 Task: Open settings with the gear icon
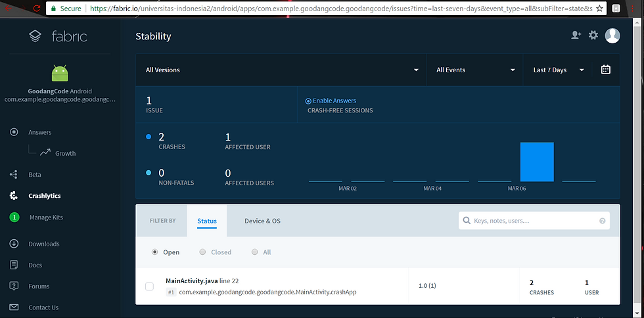593,35
